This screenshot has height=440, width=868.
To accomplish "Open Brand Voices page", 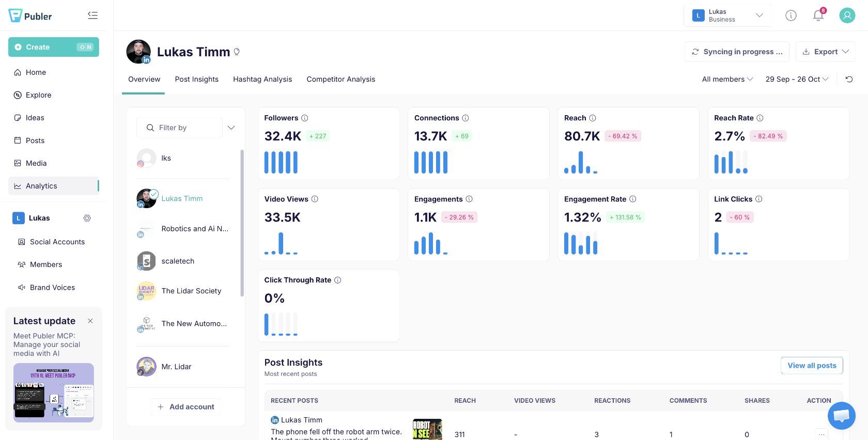I will click(x=54, y=287).
